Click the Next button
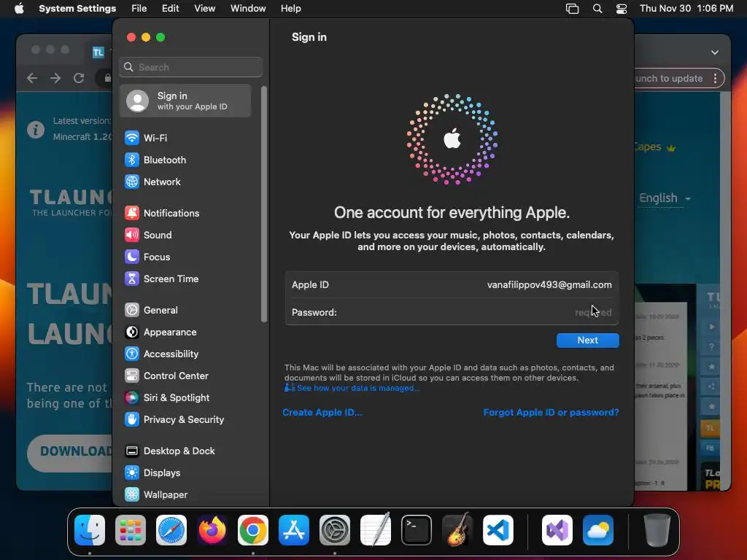The image size is (747, 560). (x=588, y=341)
